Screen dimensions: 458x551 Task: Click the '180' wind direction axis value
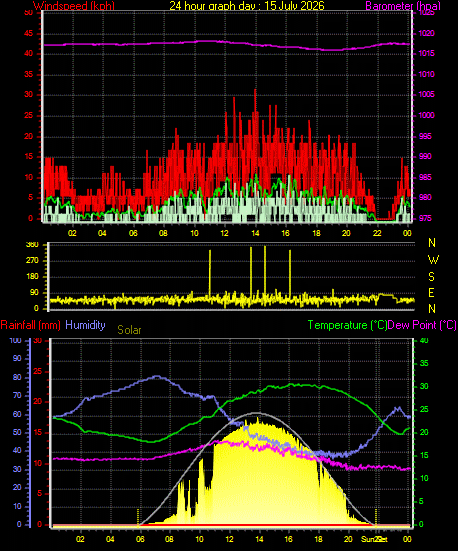point(32,277)
